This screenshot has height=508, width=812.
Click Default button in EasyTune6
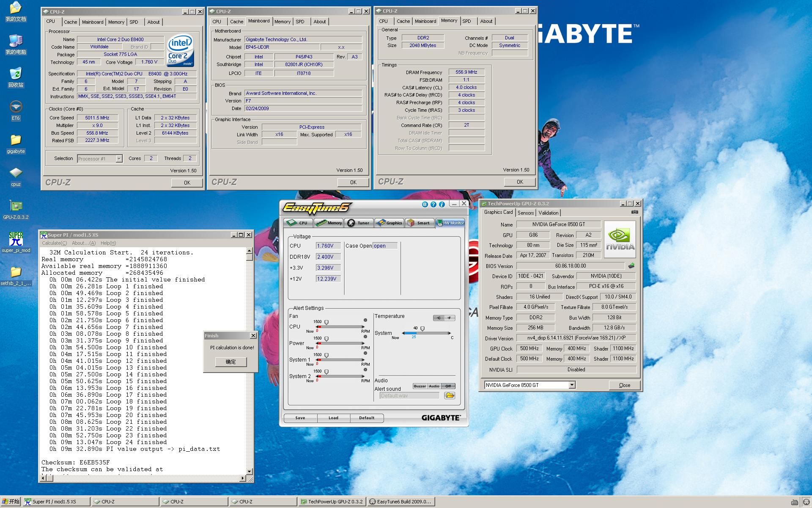click(x=367, y=418)
